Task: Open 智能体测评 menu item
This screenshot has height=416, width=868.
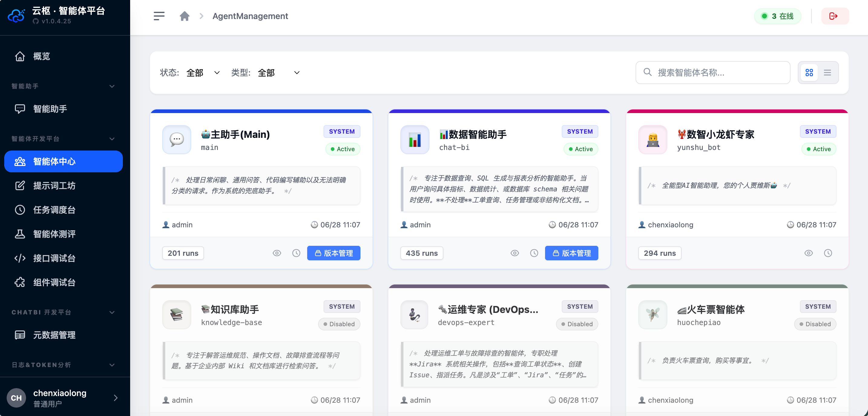Action: (63, 234)
